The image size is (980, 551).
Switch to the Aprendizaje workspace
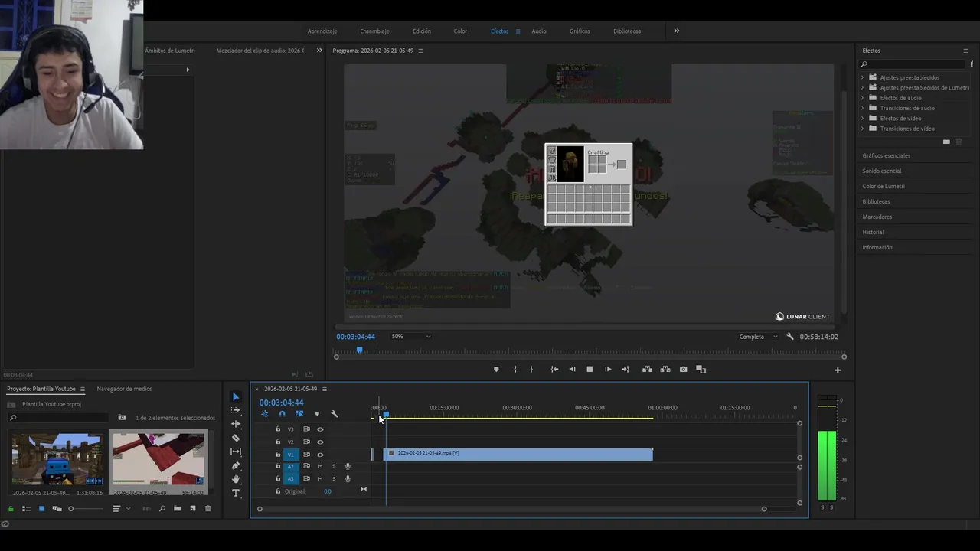pyautogui.click(x=322, y=31)
